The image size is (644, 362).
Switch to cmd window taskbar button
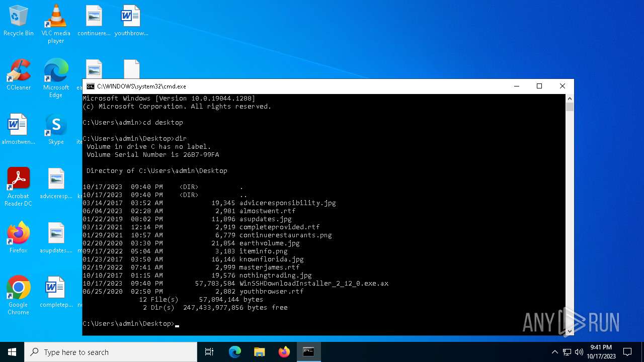(309, 352)
